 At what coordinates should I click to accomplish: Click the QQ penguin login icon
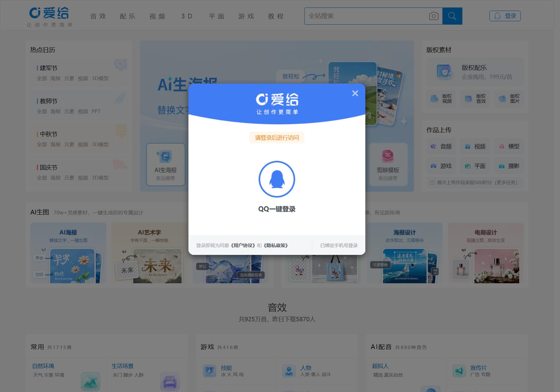277,179
